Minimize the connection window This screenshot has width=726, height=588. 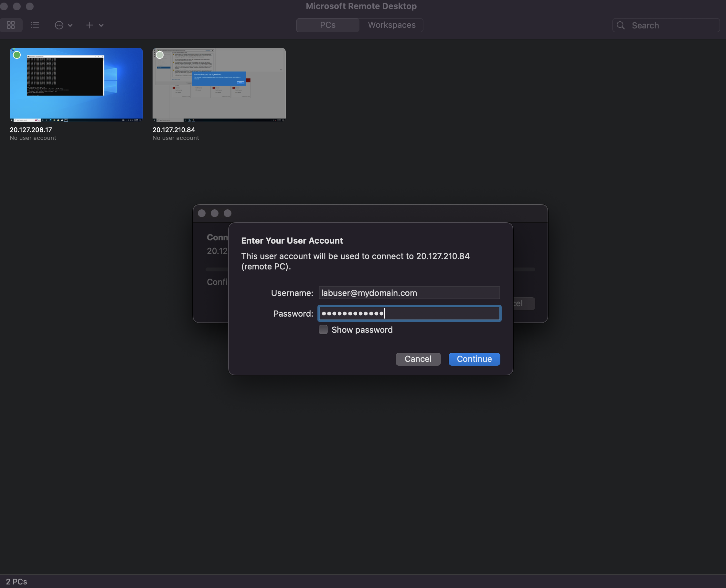[215, 213]
